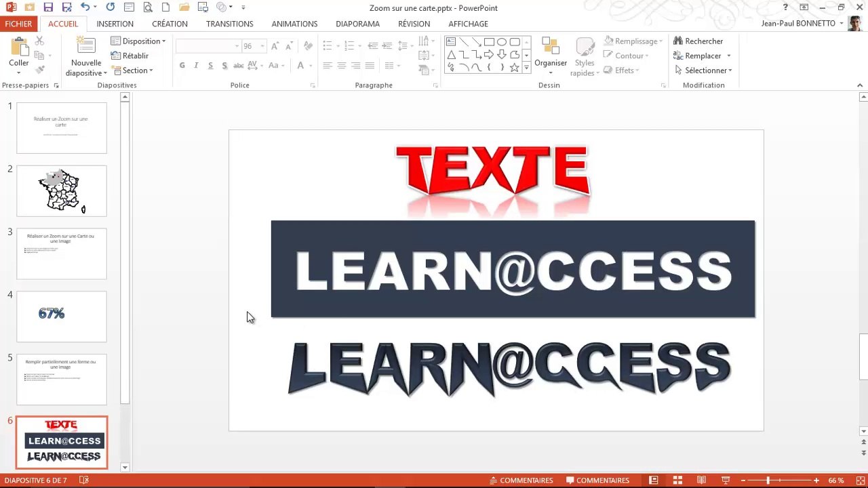Toggle bold G formatting
Screen dimensions: 868x488
click(182, 66)
